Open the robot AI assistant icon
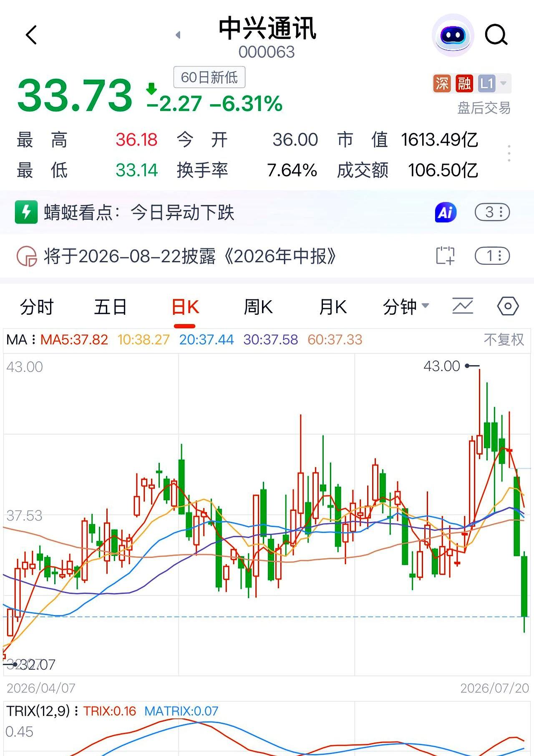The height and width of the screenshot is (756, 534). click(x=453, y=35)
